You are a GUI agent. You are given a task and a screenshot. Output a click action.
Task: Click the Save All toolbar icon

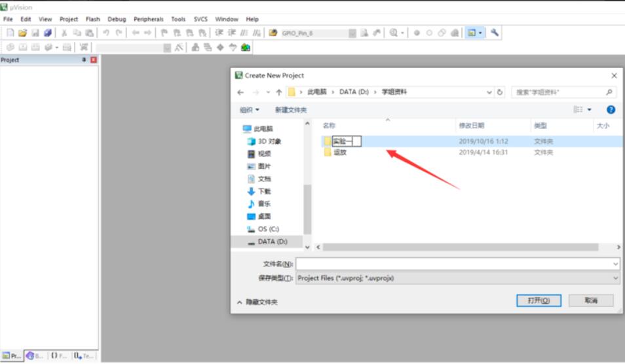tap(48, 33)
